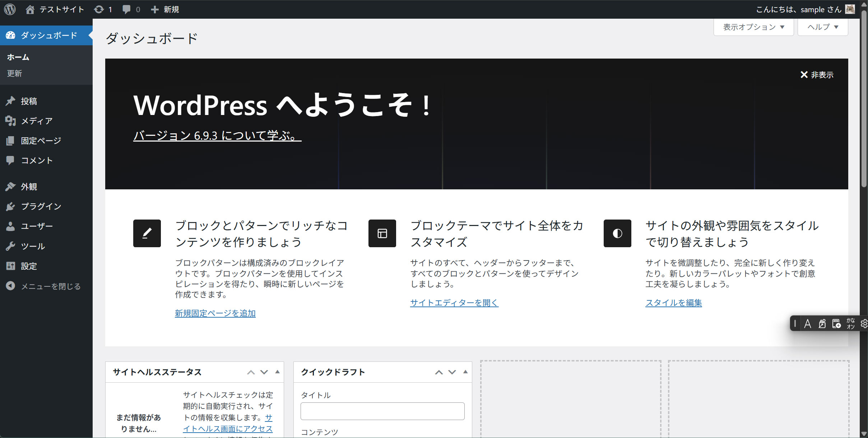Open the 外観 menu item
This screenshot has height=438, width=868.
coord(29,186)
